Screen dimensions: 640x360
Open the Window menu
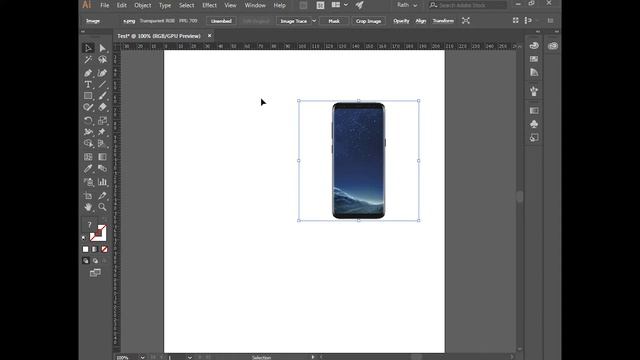click(x=255, y=5)
